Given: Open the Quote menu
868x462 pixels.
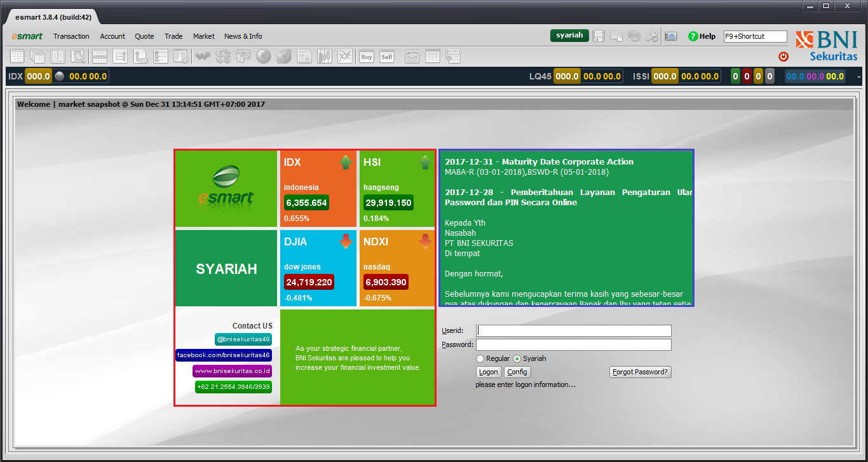Looking at the screenshot, I should (145, 36).
